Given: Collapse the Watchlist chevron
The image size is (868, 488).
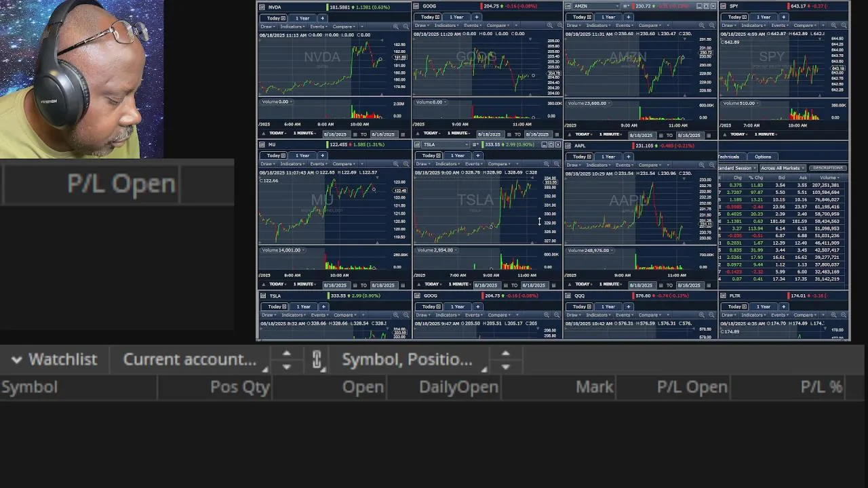Looking at the screenshot, I should pyautogui.click(x=16, y=360).
